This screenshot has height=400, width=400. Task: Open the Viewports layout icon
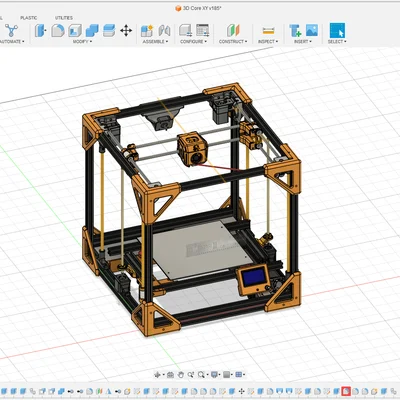238,375
